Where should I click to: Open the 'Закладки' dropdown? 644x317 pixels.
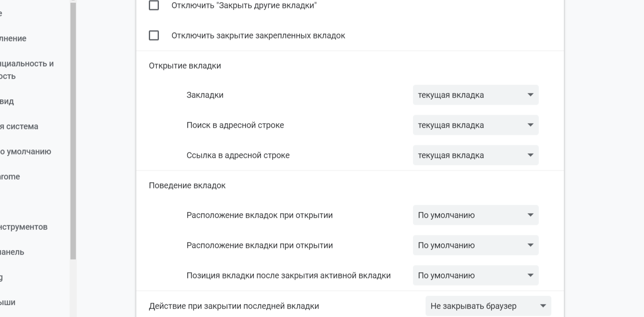[475, 95]
